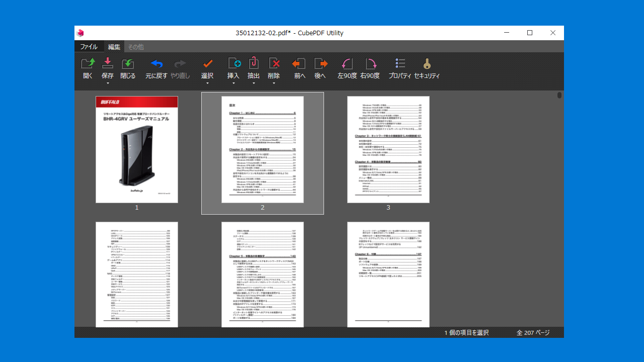Rotate page left 90 degrees (左90度)
The width and height of the screenshot is (644, 362).
(x=347, y=64)
